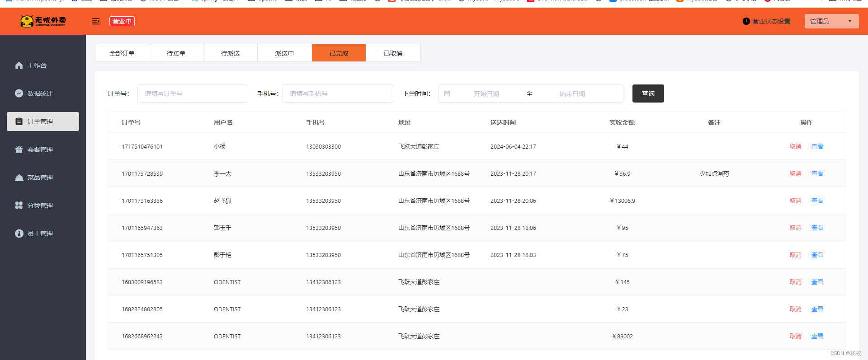Click the home icon for 工作台
The height and width of the screenshot is (360, 868).
pos(19,65)
